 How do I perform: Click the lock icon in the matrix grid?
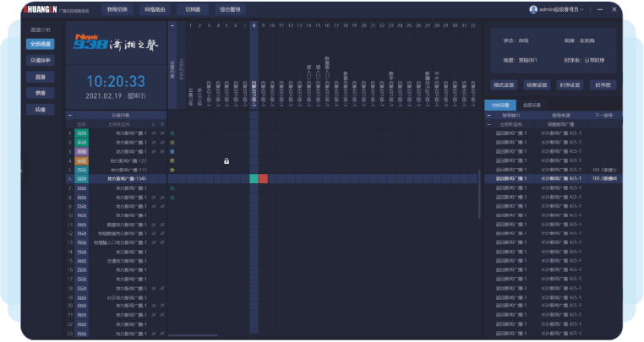coord(226,160)
